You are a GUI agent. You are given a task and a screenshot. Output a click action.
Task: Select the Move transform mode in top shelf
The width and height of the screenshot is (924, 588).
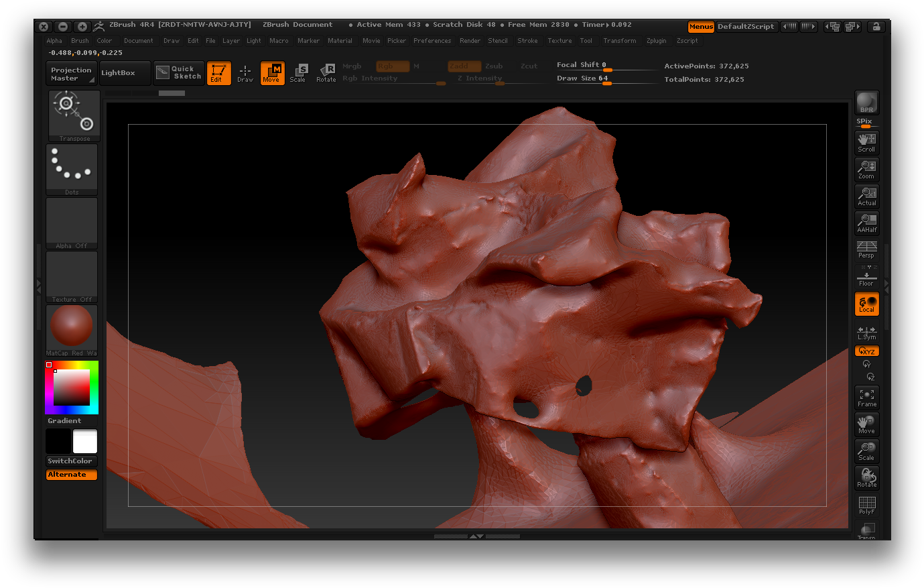(272, 73)
